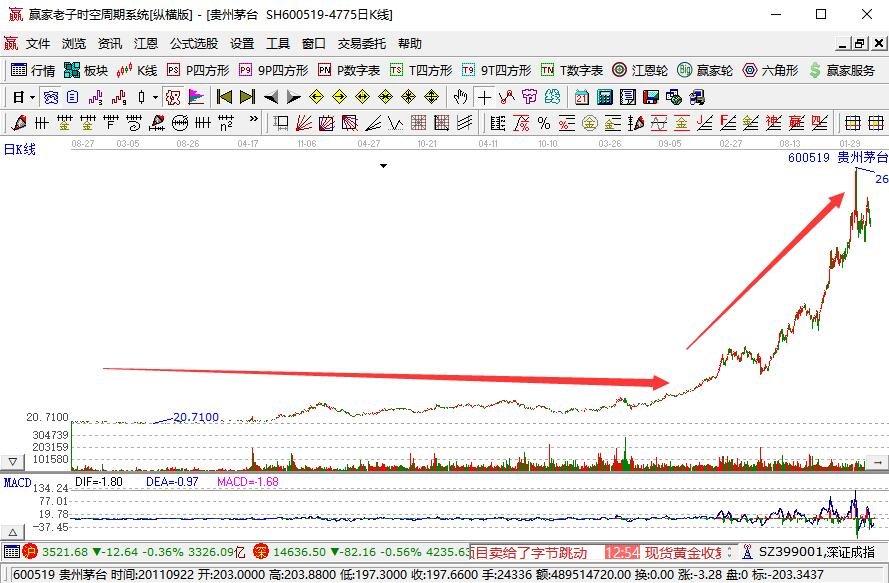Open the 公式选股 menu

pyautogui.click(x=194, y=44)
